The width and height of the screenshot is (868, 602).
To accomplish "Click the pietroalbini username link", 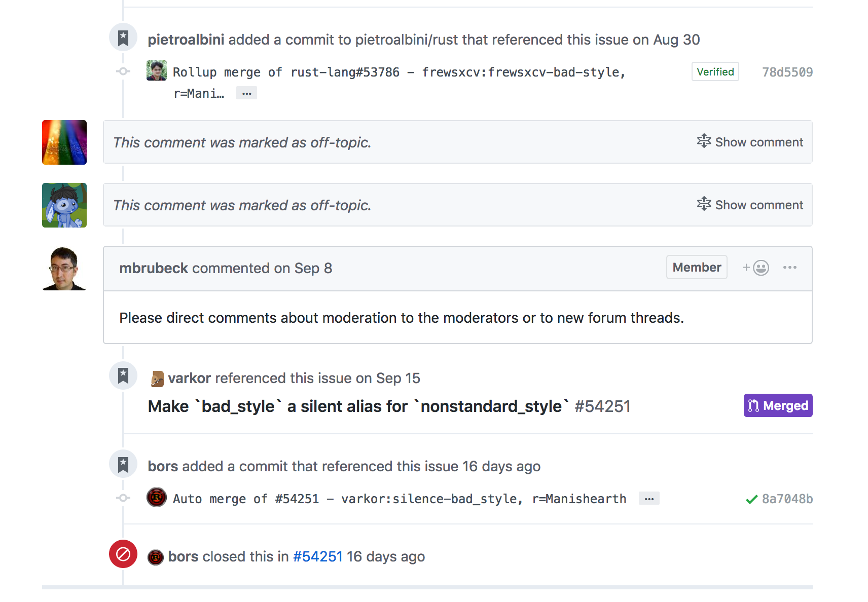I will click(186, 40).
